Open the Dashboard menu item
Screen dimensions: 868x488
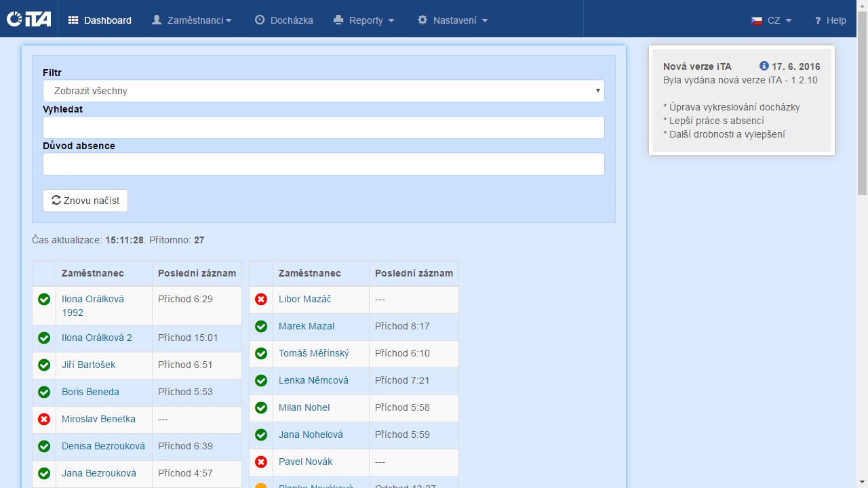point(100,20)
